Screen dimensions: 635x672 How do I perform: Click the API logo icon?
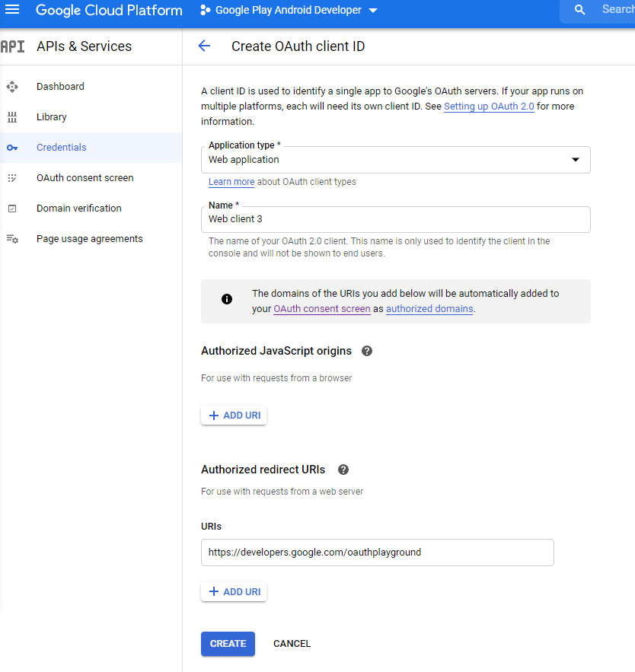pyautogui.click(x=12, y=46)
